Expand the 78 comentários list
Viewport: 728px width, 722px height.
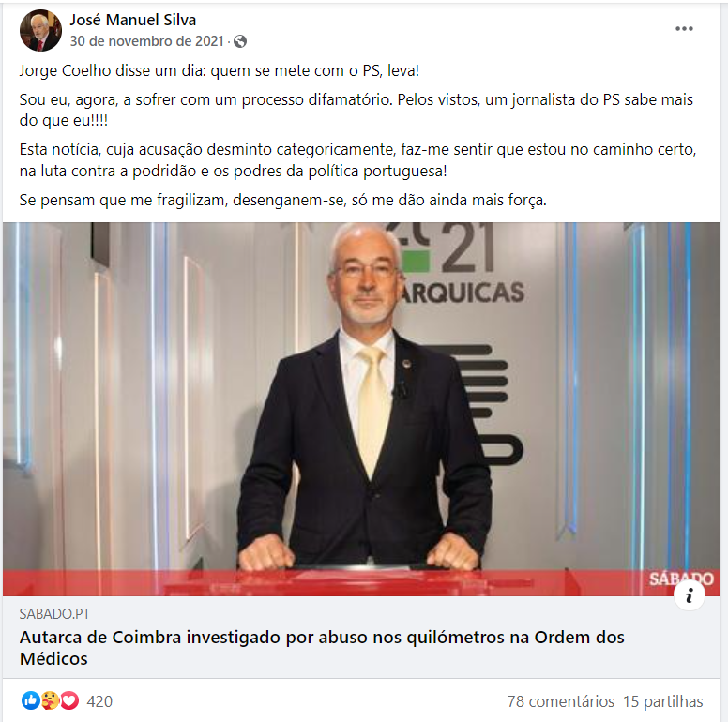pos(560,701)
